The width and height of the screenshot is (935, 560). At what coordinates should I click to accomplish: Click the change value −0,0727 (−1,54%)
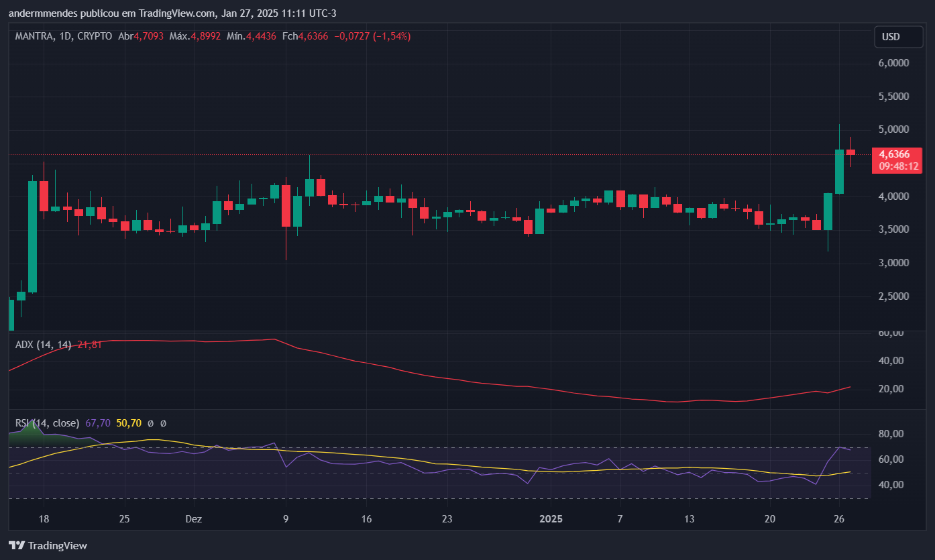(x=372, y=36)
